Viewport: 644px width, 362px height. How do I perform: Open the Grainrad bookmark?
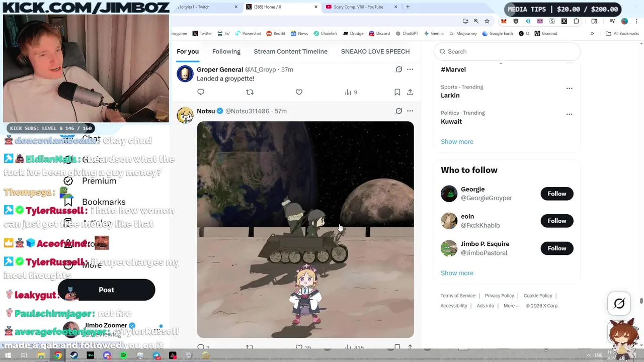tap(546, 34)
